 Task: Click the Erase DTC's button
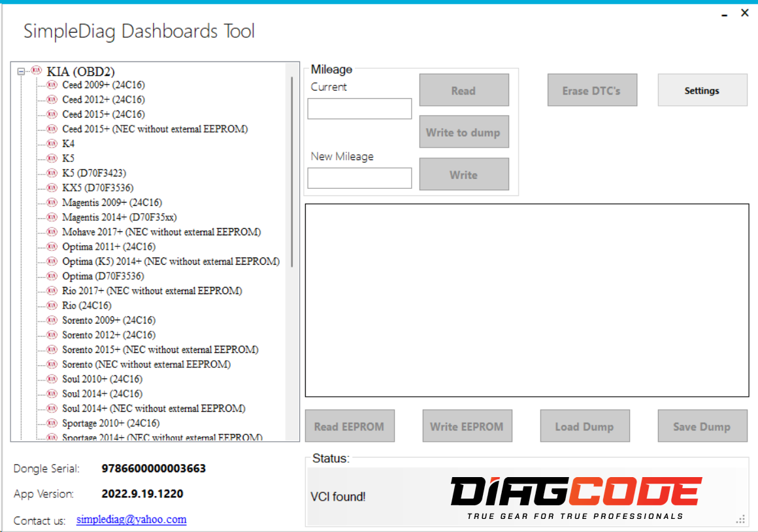pos(592,90)
